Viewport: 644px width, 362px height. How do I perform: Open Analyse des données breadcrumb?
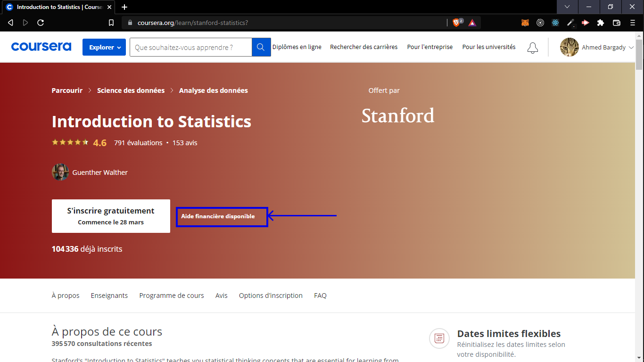tap(214, 90)
